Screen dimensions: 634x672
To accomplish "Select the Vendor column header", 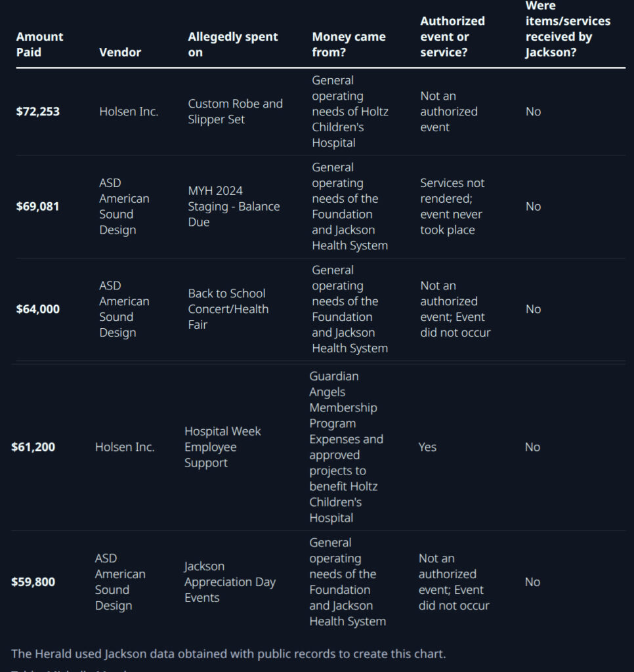I will (120, 52).
